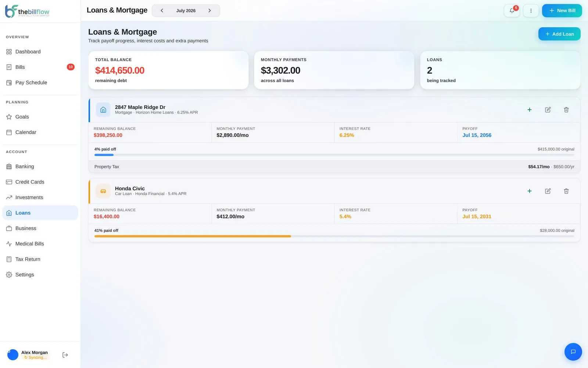The width and height of the screenshot is (588, 368).
Task: Click the $2,890.00/mo monthly payment
Action: [x=233, y=135]
